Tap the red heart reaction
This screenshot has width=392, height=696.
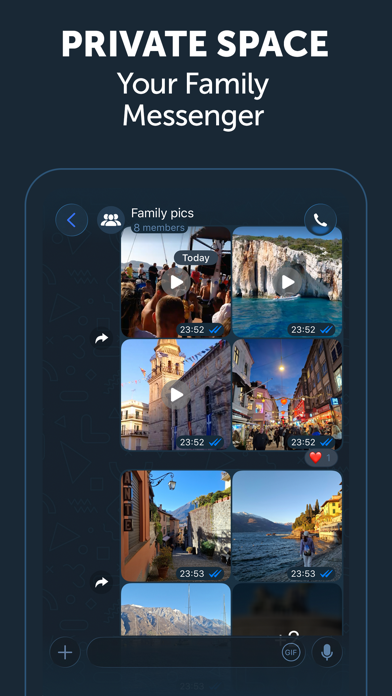[x=321, y=458]
